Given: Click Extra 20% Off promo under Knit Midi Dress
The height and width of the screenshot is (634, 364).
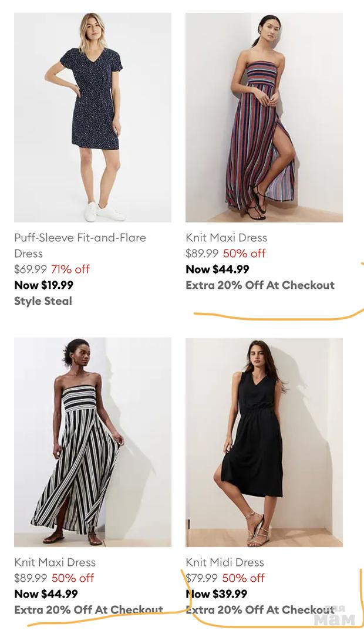Looking at the screenshot, I should pyautogui.click(x=259, y=610).
